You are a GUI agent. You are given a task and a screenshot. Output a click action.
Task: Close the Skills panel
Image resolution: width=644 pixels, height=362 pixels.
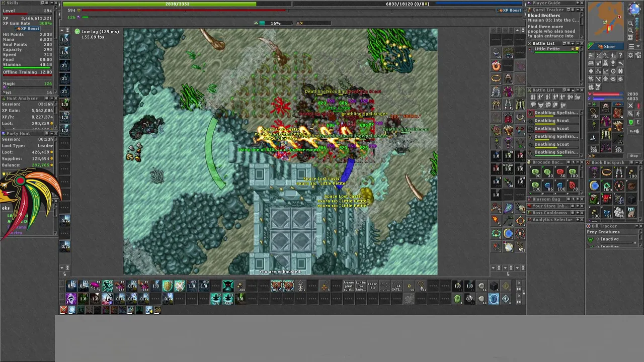tap(57, 3)
